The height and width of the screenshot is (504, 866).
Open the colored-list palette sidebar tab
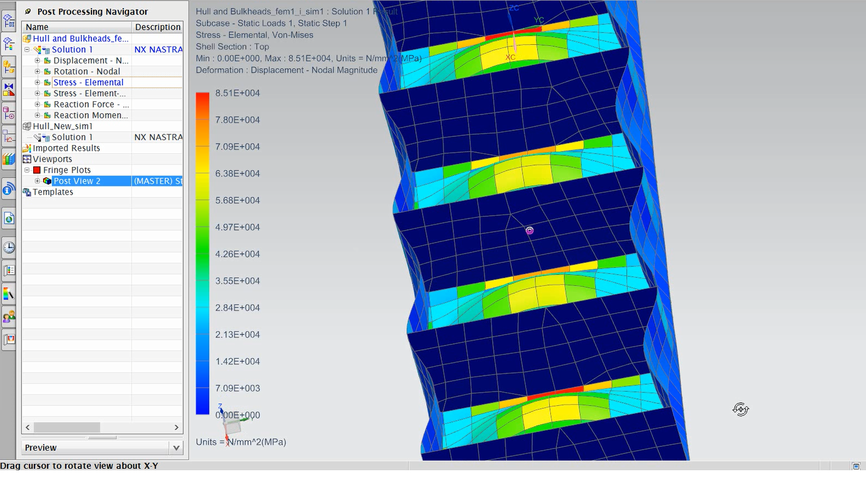9,270
